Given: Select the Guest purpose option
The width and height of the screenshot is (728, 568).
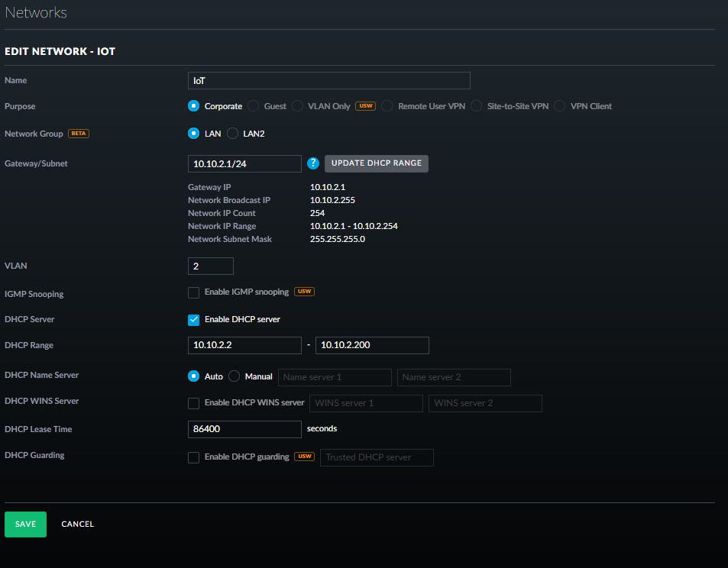Looking at the screenshot, I should 254,106.
